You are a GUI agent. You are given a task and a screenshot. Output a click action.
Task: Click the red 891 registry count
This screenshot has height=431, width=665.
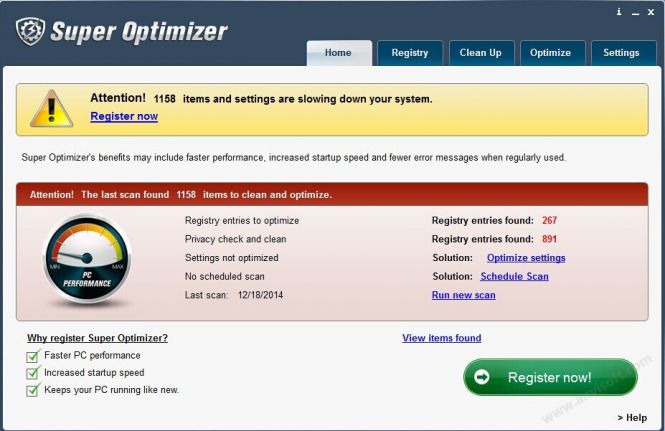point(549,239)
